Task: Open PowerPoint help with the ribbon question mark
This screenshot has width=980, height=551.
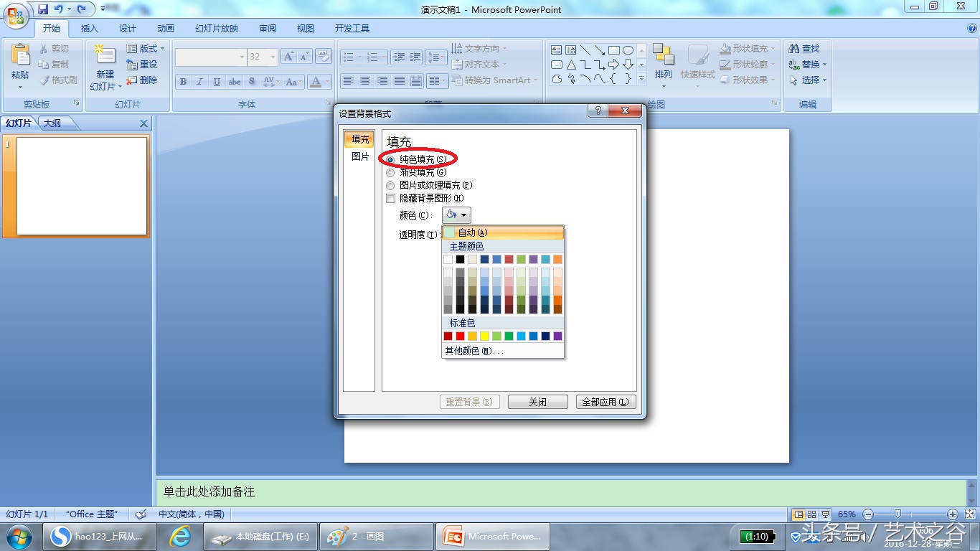Action: pyautogui.click(x=972, y=29)
